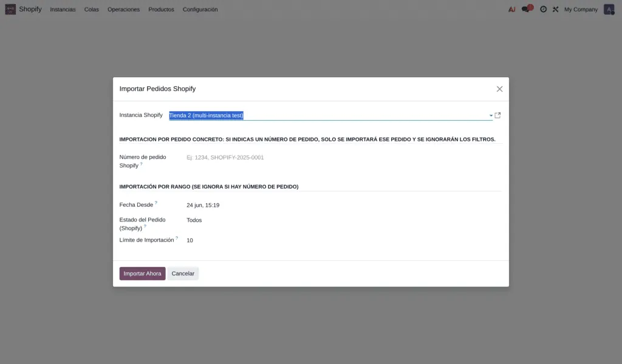Viewport: 622px width, 364px height.
Task: Click the Número de pedido Shopify input
Action: [x=344, y=158]
